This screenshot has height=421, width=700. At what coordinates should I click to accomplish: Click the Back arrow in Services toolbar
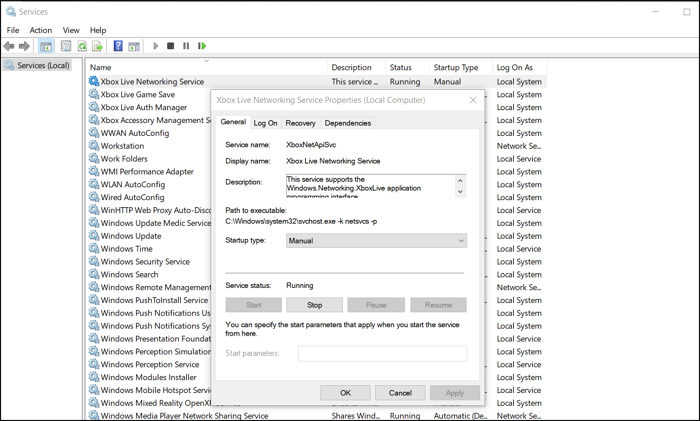9,46
